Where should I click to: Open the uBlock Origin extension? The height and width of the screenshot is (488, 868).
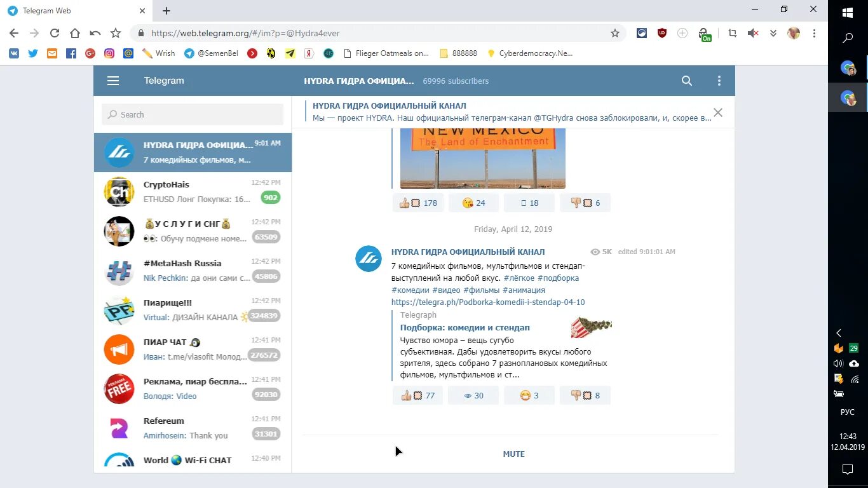(662, 33)
